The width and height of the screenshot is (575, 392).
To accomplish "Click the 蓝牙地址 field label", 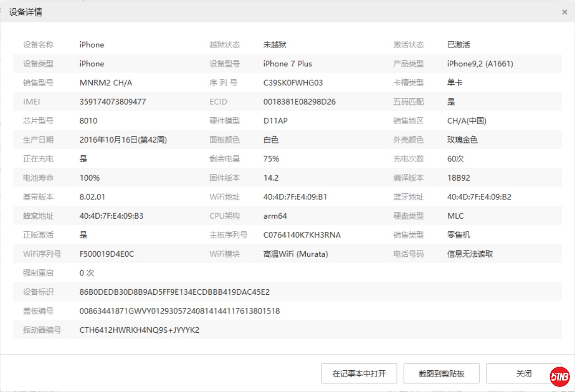I will point(408,197).
